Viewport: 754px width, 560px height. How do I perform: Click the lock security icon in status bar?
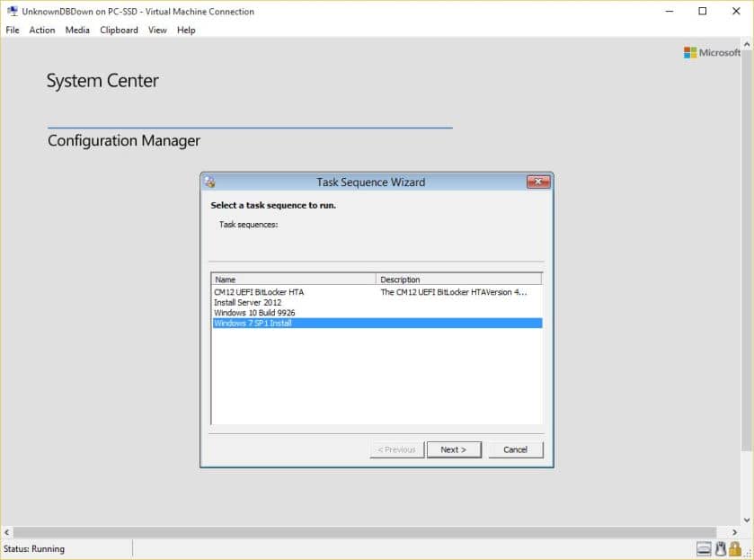point(737,548)
